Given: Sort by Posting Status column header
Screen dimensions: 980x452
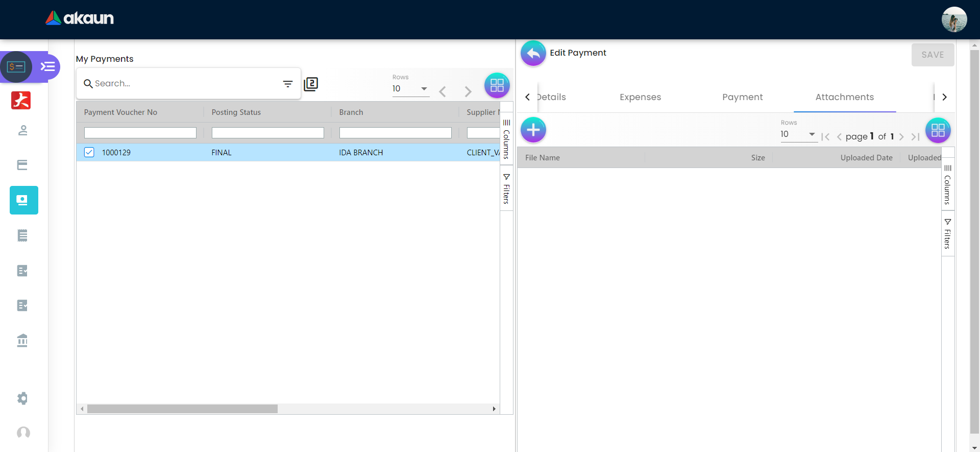Looking at the screenshot, I should tap(236, 112).
